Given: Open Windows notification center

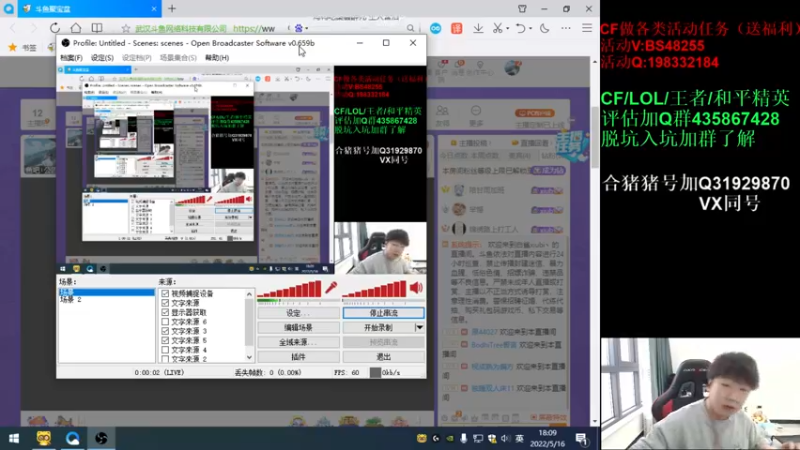Looking at the screenshot, I should [581, 438].
